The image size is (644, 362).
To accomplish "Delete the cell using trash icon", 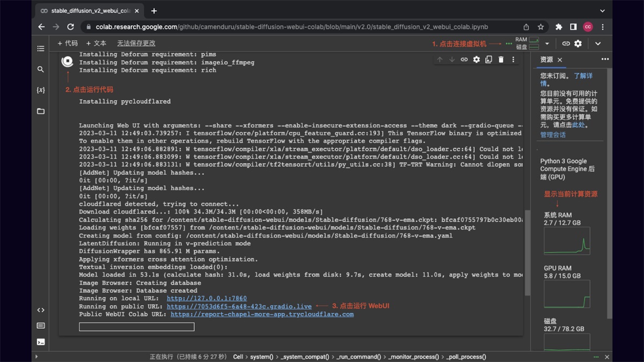I will pyautogui.click(x=501, y=60).
